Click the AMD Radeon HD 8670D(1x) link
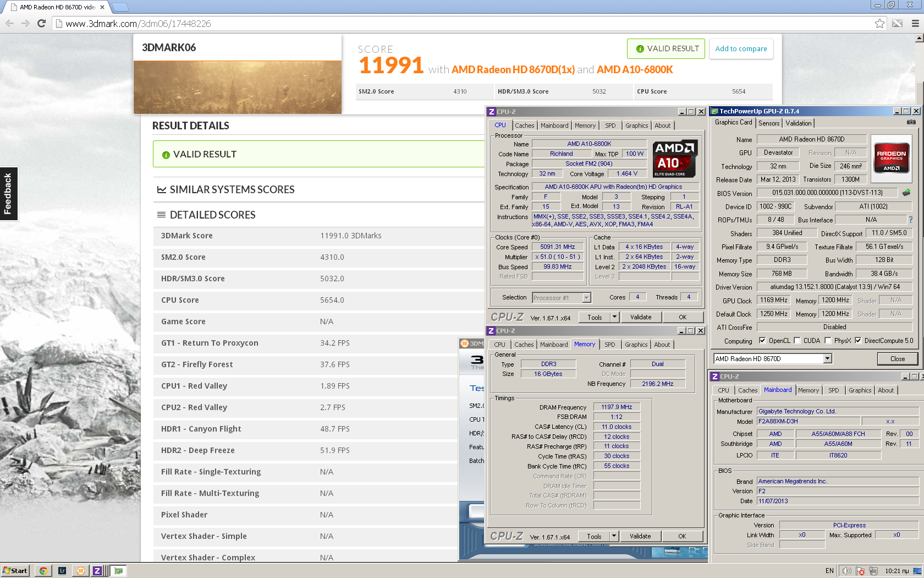 (513, 70)
